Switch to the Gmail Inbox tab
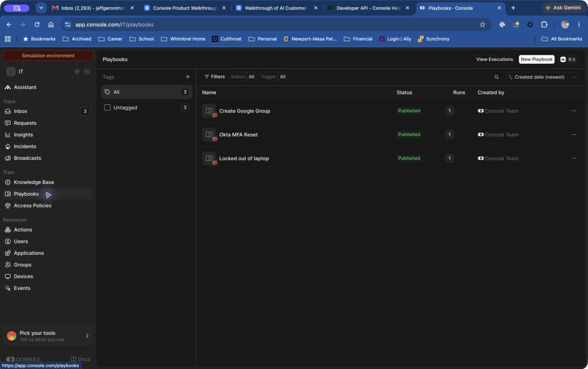The height and width of the screenshot is (369, 588). pyautogui.click(x=93, y=8)
